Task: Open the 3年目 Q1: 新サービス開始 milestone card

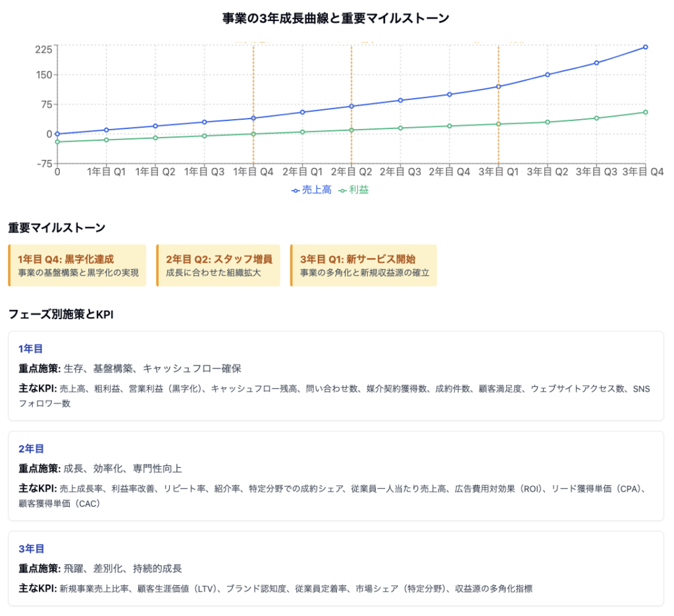Action: [364, 265]
